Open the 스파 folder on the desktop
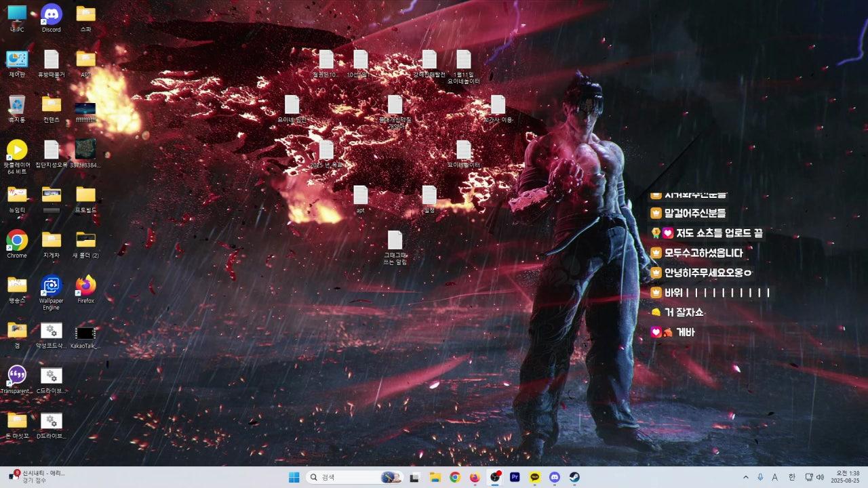 pyautogui.click(x=85, y=18)
